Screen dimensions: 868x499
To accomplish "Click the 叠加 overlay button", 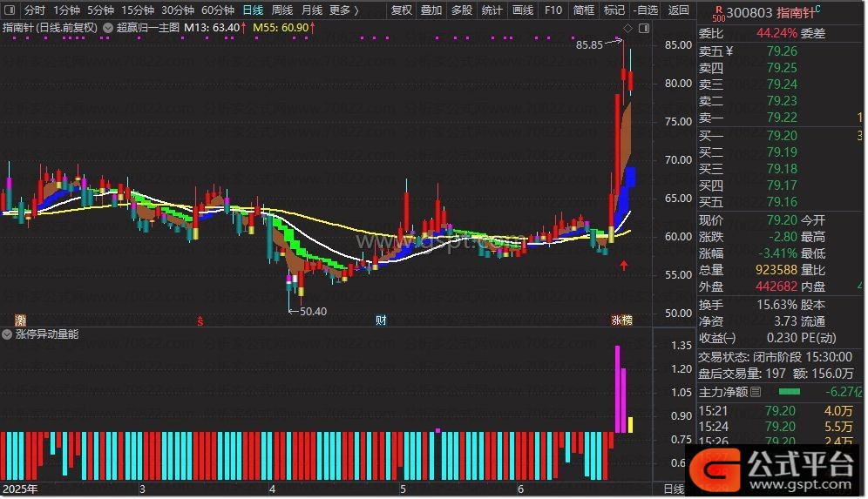I will tap(431, 10).
